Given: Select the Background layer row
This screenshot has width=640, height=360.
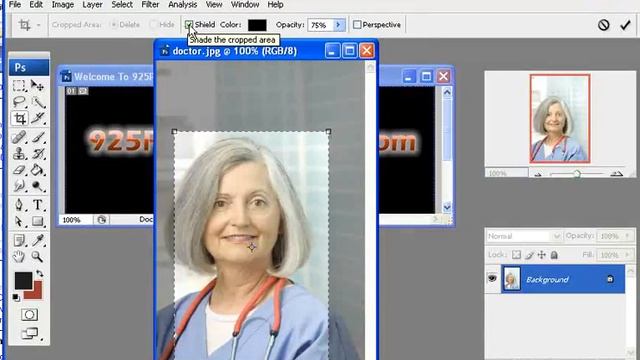Looking at the screenshot, I should (563, 279).
